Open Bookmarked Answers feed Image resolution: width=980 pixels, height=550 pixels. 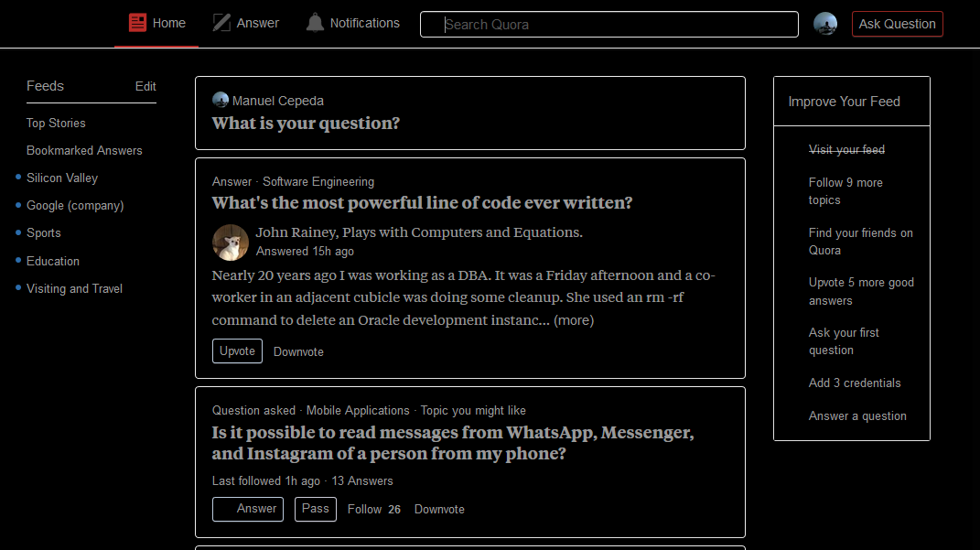tap(84, 151)
